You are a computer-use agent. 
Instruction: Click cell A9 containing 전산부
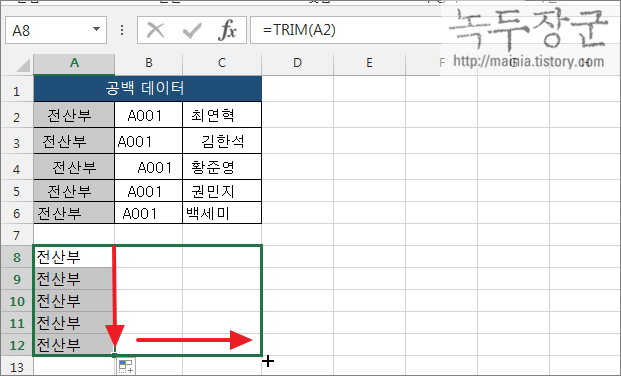click(x=74, y=279)
